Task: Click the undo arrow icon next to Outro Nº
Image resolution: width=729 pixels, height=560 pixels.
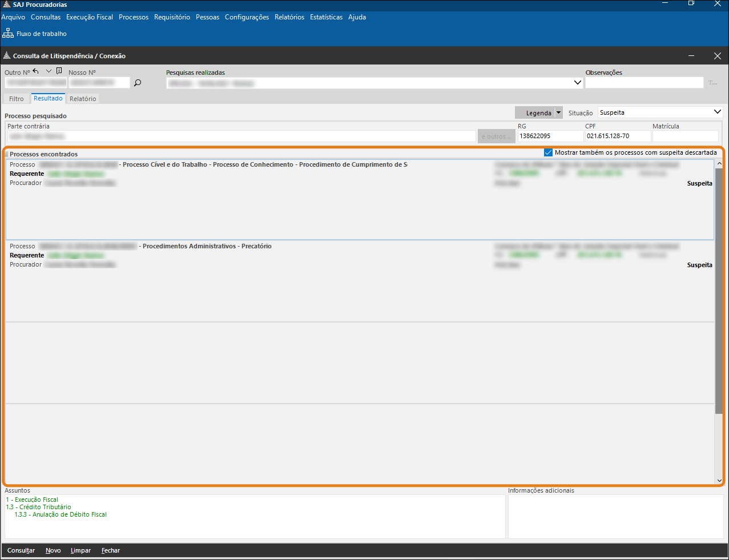Action: (36, 71)
